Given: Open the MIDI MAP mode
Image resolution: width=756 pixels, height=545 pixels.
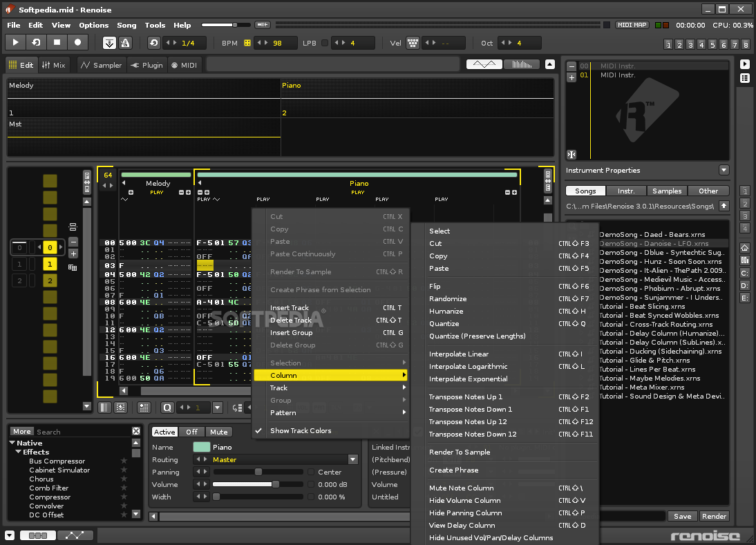Looking at the screenshot, I should point(632,25).
